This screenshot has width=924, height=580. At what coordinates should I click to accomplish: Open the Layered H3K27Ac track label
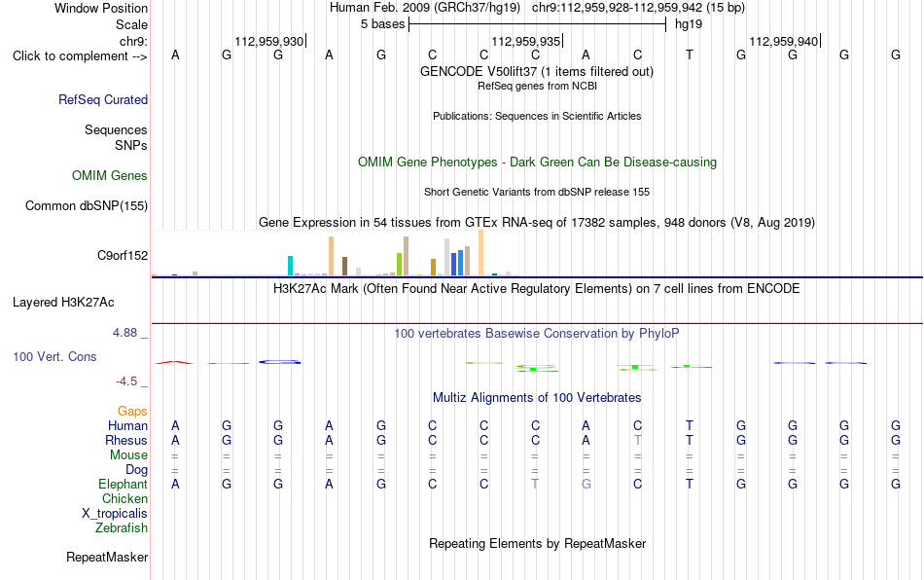63,303
